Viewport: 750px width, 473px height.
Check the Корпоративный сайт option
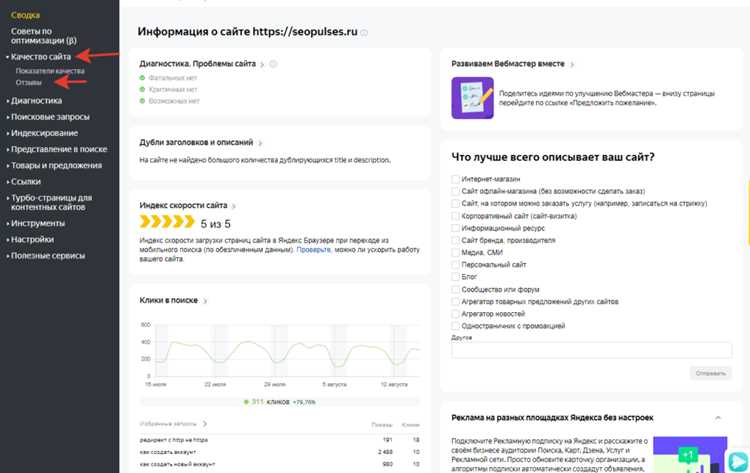coord(455,216)
